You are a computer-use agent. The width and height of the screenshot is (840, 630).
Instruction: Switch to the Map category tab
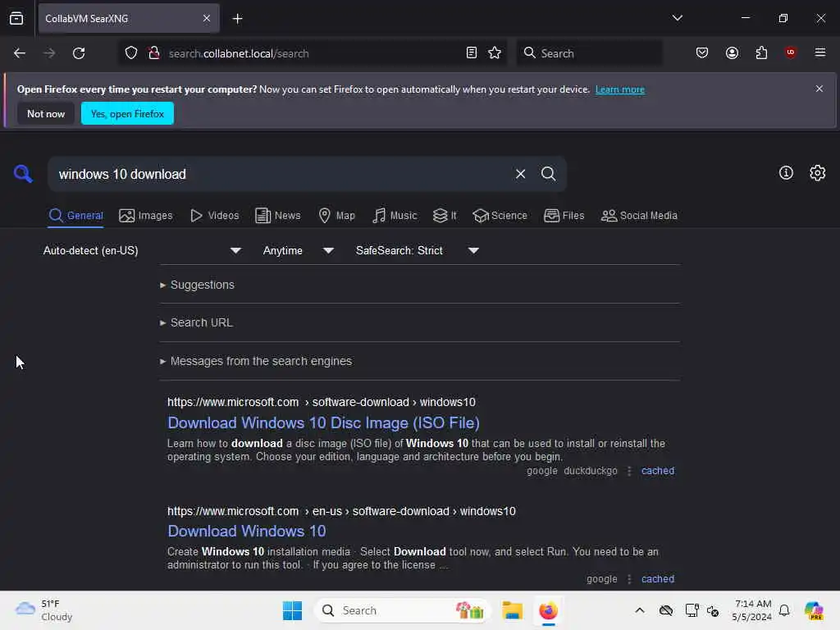tap(336, 216)
